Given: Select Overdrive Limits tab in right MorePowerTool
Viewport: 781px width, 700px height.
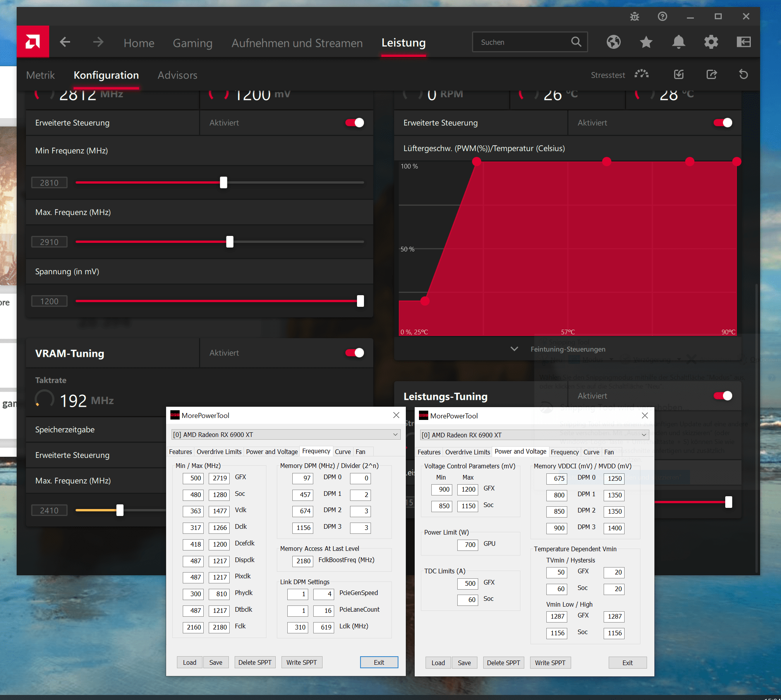Looking at the screenshot, I should [467, 452].
